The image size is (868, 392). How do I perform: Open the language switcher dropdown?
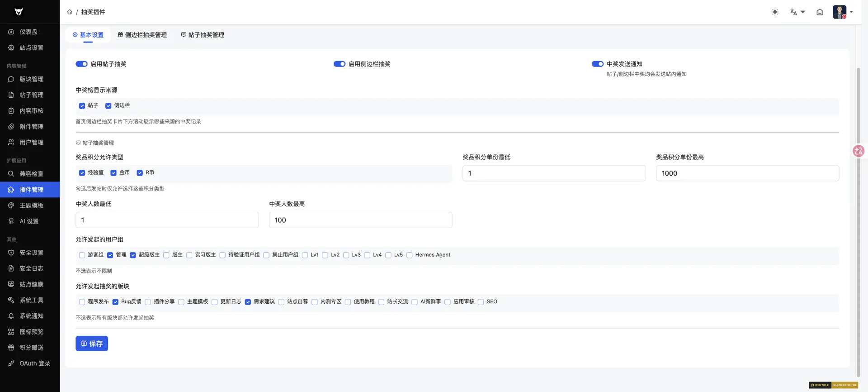click(797, 12)
